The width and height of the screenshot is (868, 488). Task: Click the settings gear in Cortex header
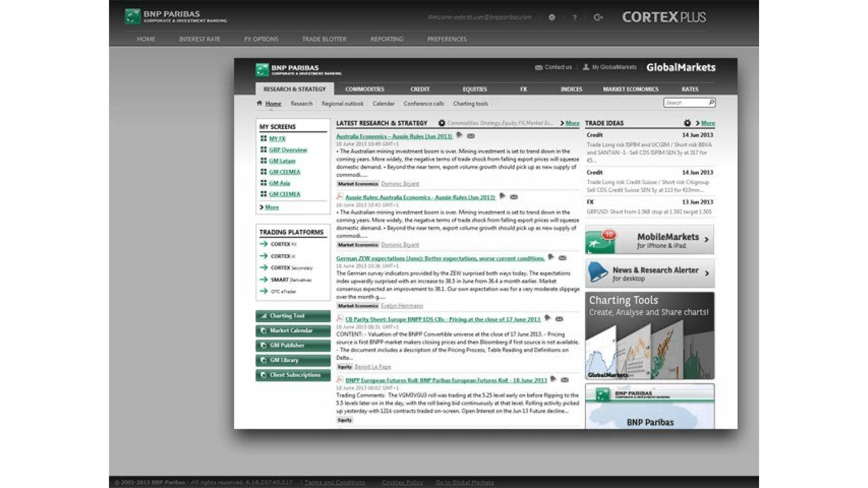[x=552, y=18]
